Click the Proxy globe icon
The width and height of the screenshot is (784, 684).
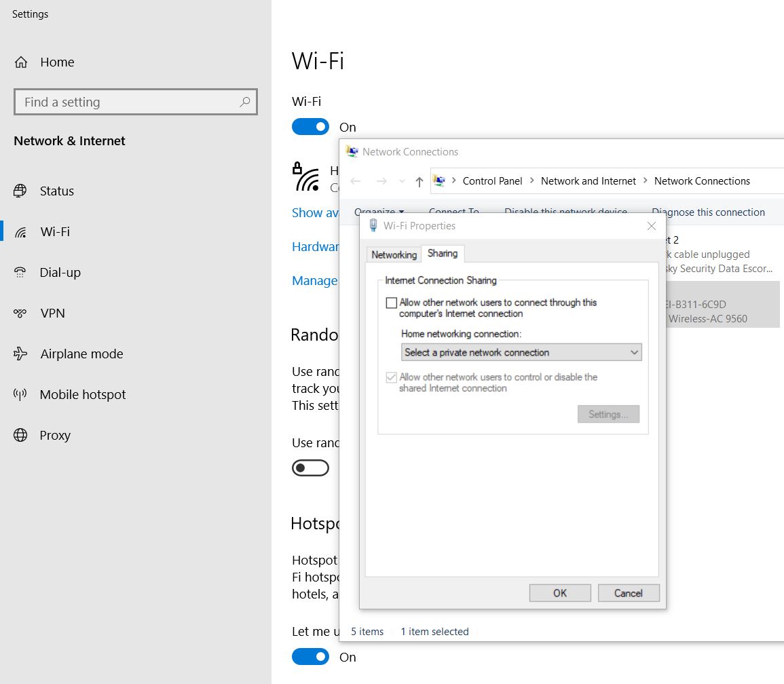click(x=20, y=436)
